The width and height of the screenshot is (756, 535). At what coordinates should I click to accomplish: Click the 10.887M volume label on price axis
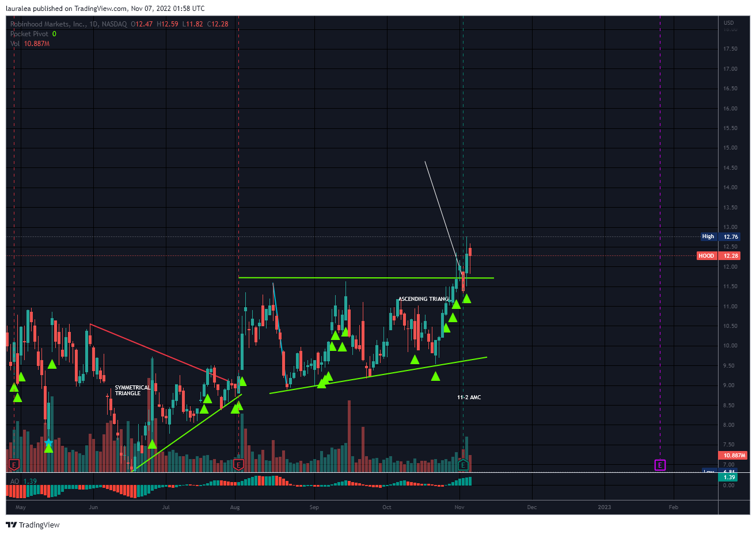pyautogui.click(x=734, y=455)
